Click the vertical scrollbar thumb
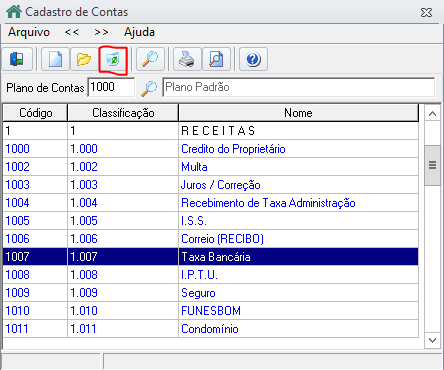 coord(432,165)
